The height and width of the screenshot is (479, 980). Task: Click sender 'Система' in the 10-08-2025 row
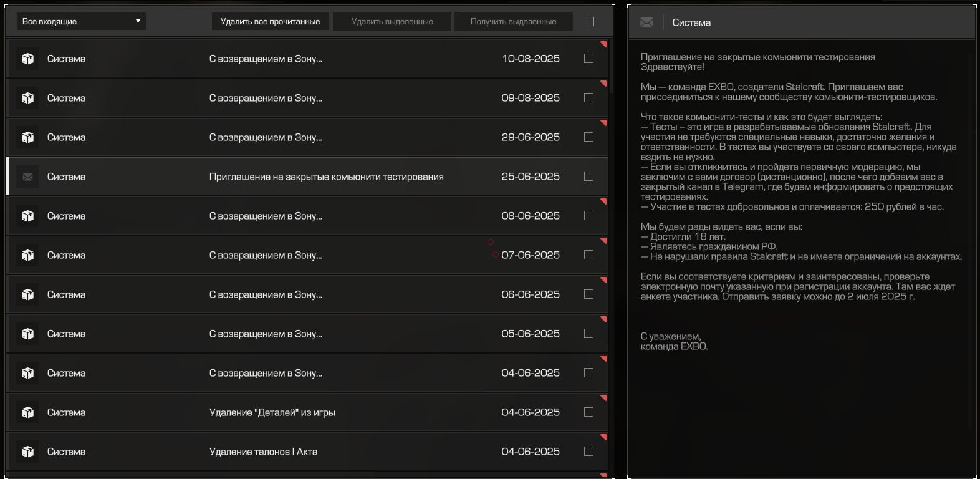[66, 59]
